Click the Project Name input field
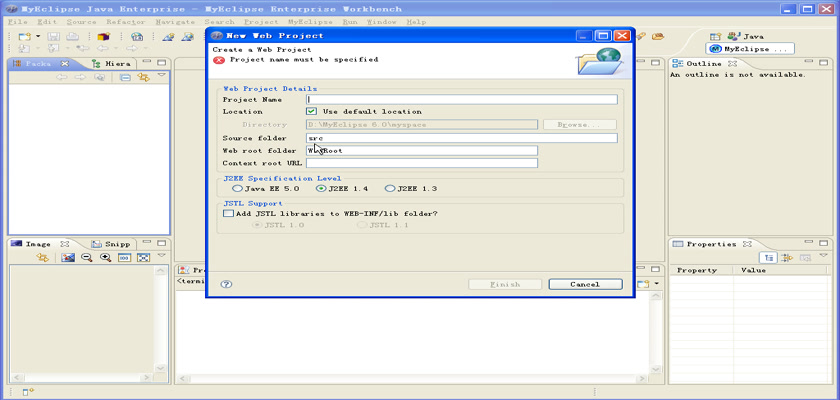840x400 pixels. (462, 100)
